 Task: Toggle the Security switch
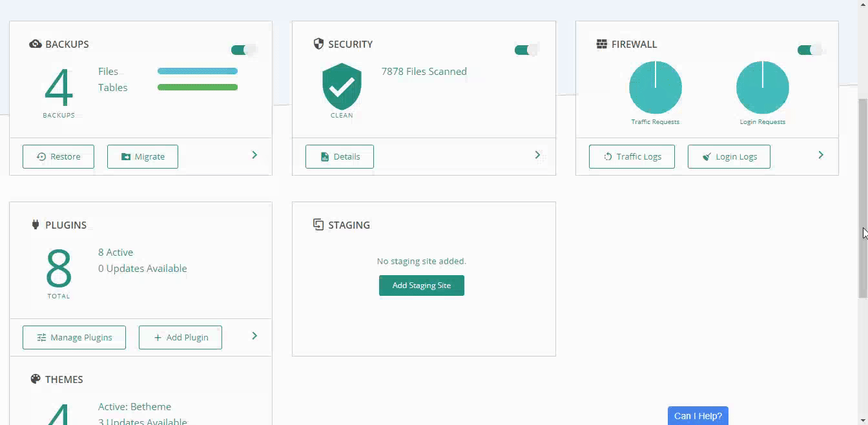[526, 50]
